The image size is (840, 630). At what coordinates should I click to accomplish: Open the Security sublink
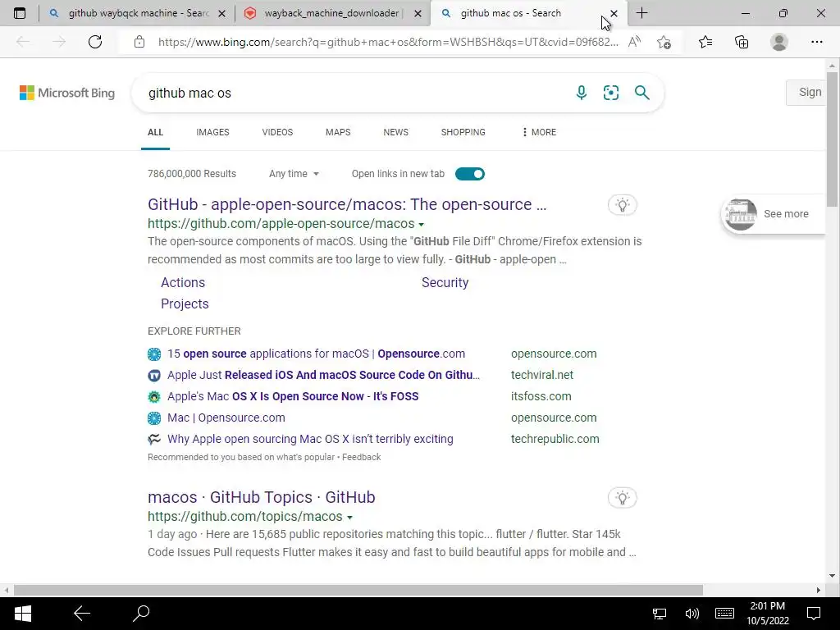click(445, 282)
